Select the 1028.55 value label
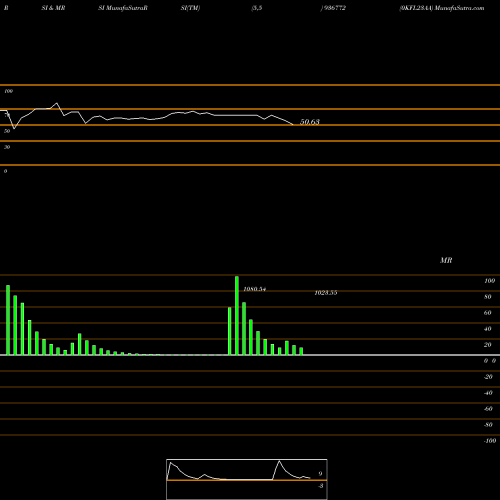500x500 pixels. click(x=326, y=293)
